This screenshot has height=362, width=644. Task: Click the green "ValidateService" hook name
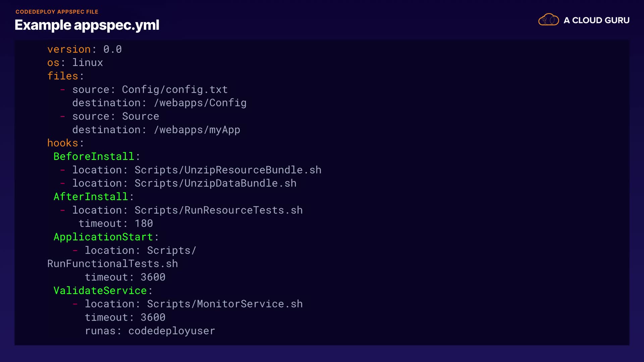tap(100, 291)
